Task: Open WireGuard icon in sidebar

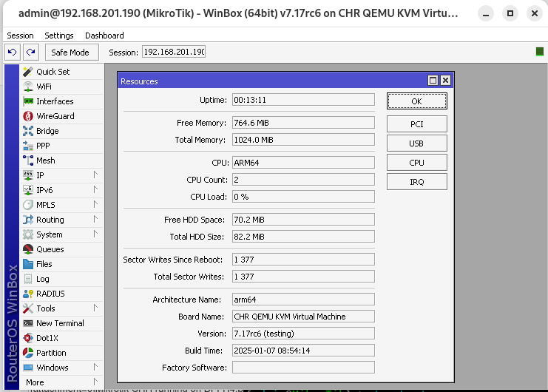Action: coord(28,116)
